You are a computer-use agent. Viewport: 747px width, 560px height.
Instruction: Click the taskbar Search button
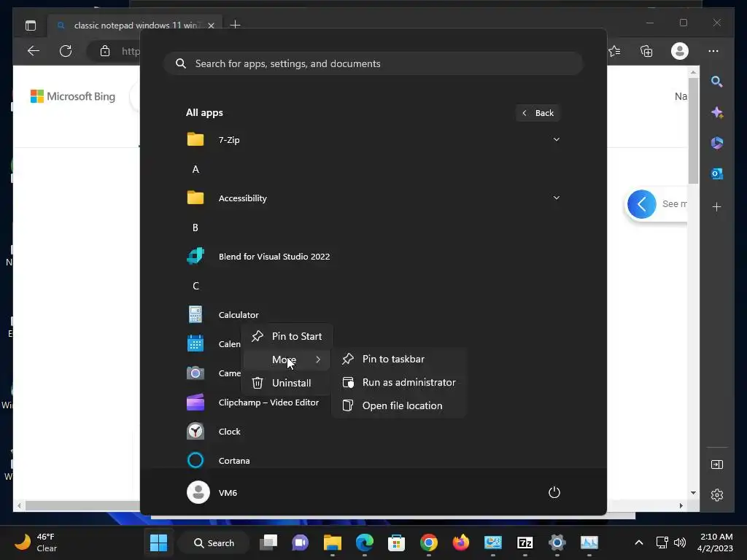coord(214,542)
